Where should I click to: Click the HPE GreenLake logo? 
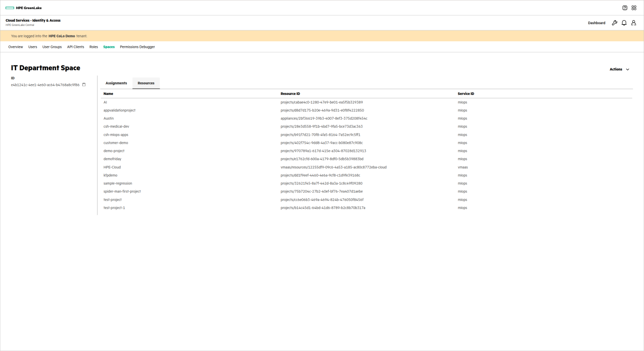(23, 8)
